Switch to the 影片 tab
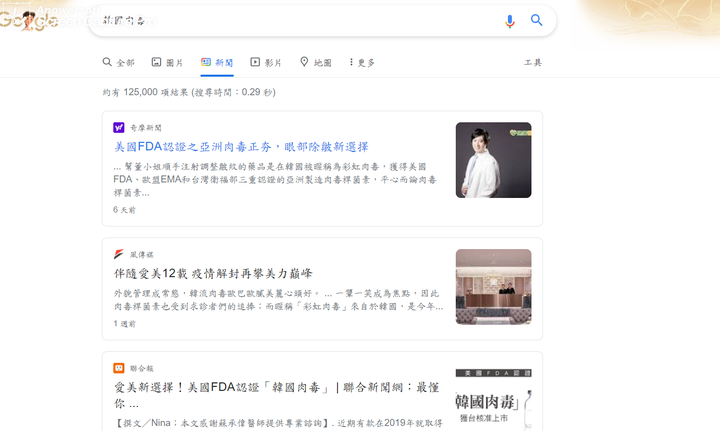This screenshot has height=431, width=720. pos(266,62)
